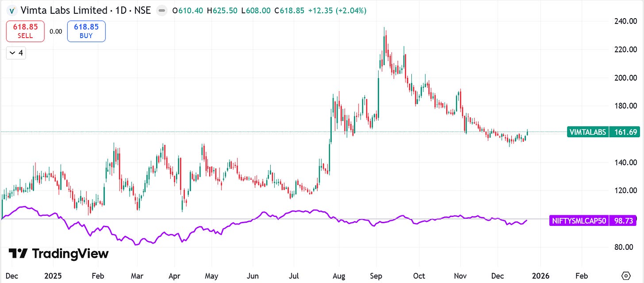Click the 0.00 spread value between SELL and BUY

56,31
